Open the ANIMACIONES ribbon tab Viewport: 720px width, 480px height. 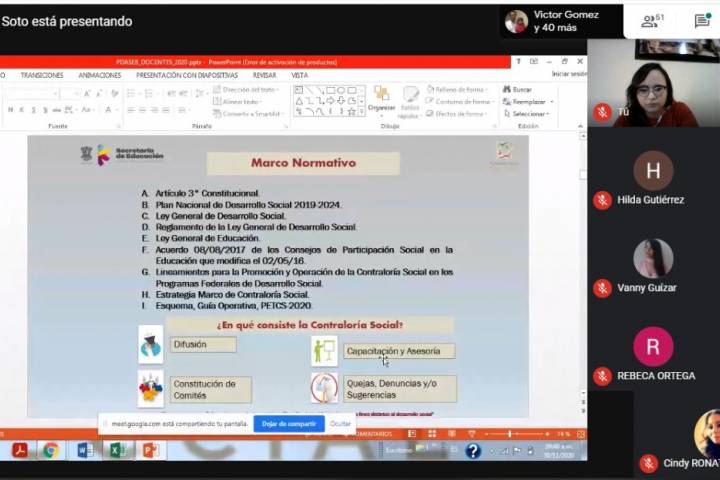pyautogui.click(x=99, y=75)
